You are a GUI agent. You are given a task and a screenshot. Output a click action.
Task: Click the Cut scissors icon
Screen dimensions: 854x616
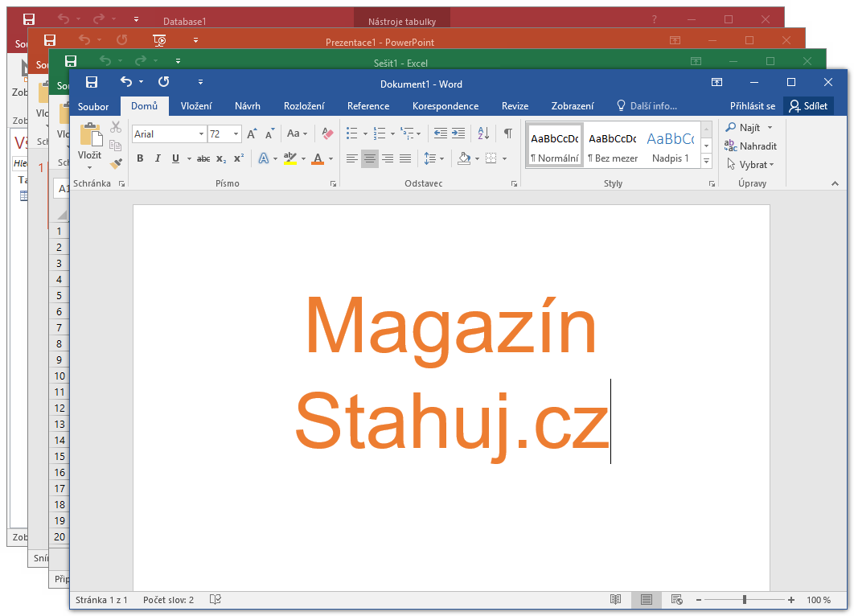coord(116,127)
